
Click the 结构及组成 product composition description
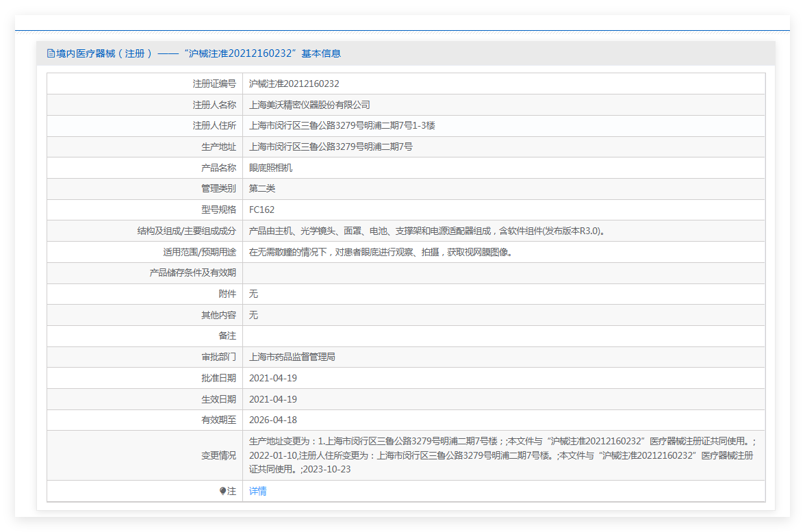point(426,231)
